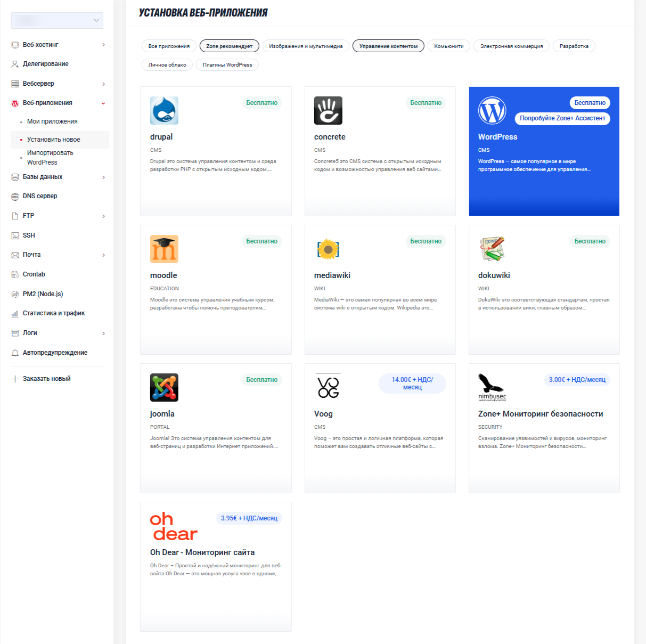The width and height of the screenshot is (646, 644).
Task: Click the PM2 (Node.js) icon
Action: coord(15,294)
